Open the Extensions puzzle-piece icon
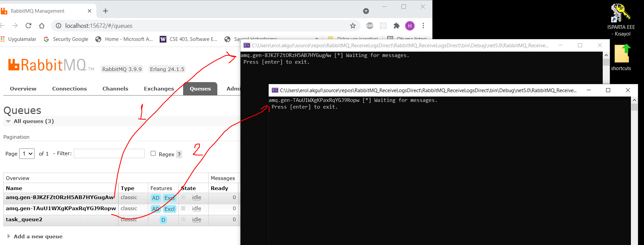Screen dimensions: 644x245 (396, 26)
